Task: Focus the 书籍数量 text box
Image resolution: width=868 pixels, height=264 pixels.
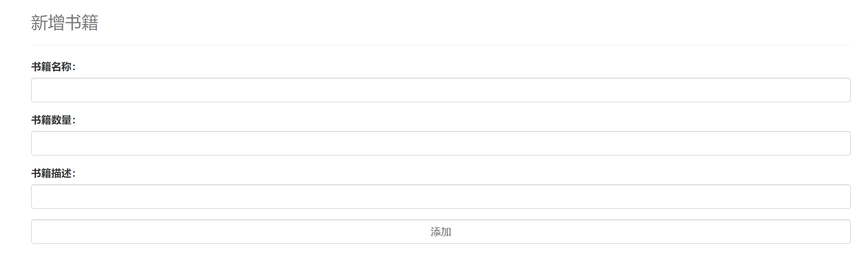Action: (x=440, y=143)
